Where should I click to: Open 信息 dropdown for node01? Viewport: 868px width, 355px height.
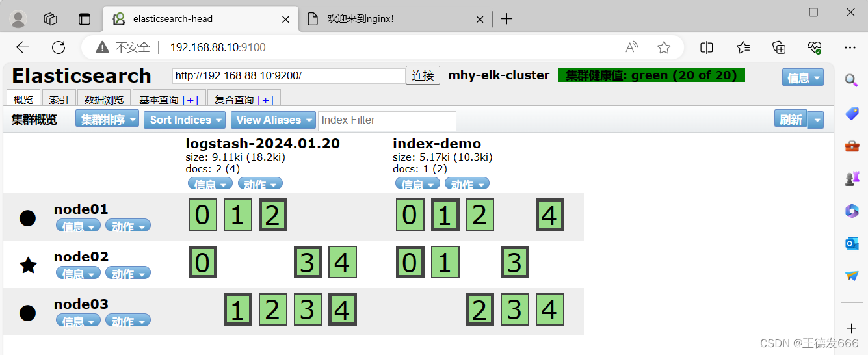79,226
